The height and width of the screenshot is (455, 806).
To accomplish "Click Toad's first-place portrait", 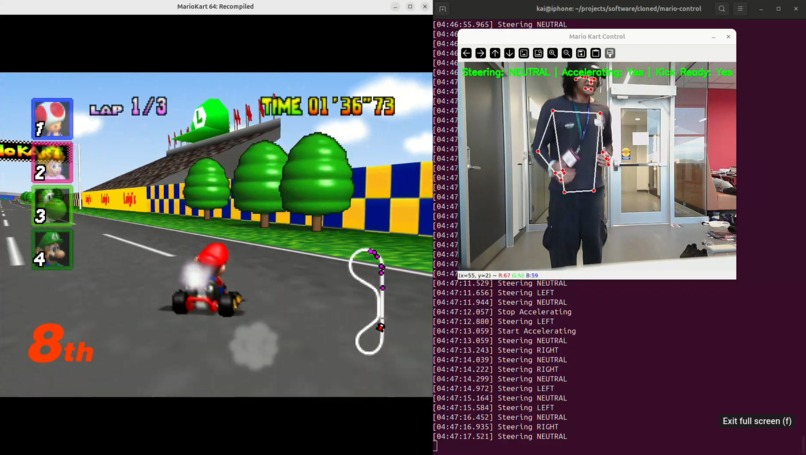I will [x=52, y=119].
